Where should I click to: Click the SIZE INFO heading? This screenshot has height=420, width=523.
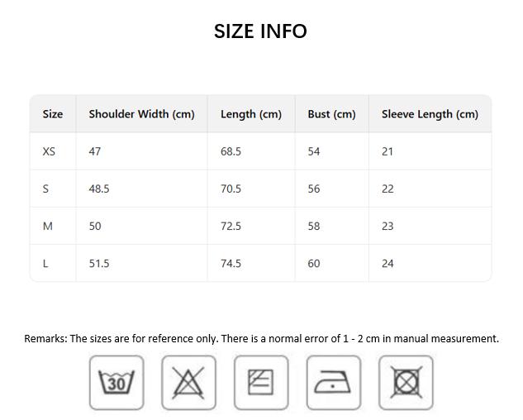[260, 31]
